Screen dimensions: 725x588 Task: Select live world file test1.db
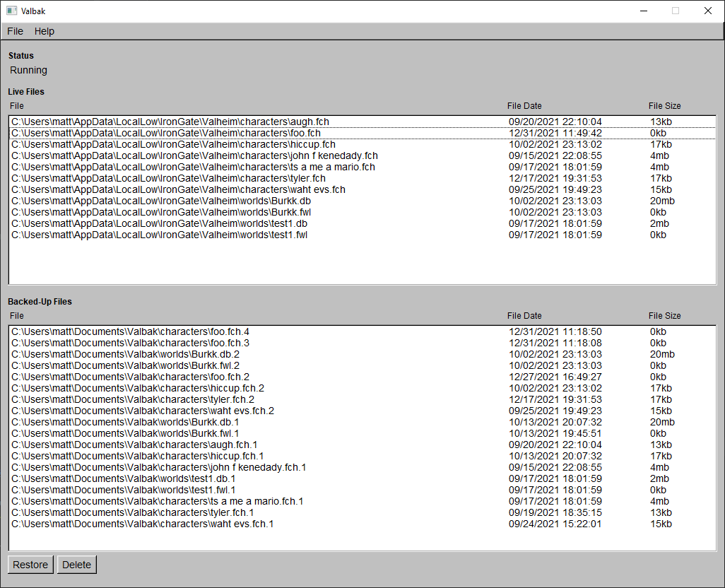[362, 224]
